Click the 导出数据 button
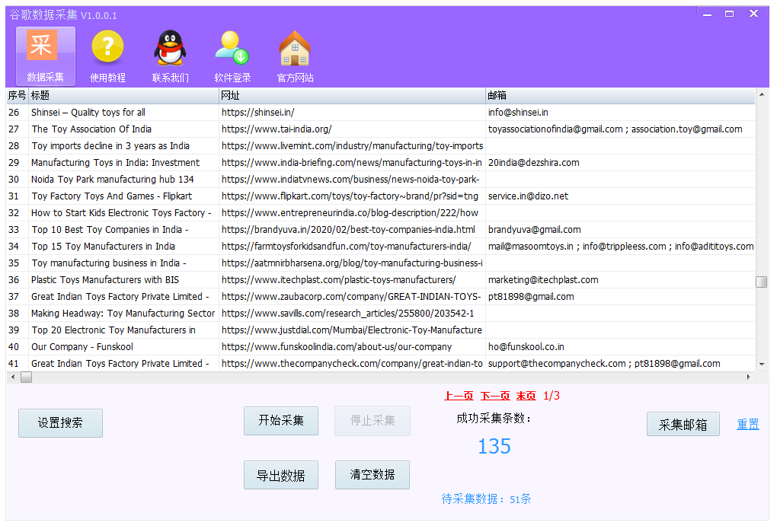This screenshot has width=777, height=532. click(281, 476)
